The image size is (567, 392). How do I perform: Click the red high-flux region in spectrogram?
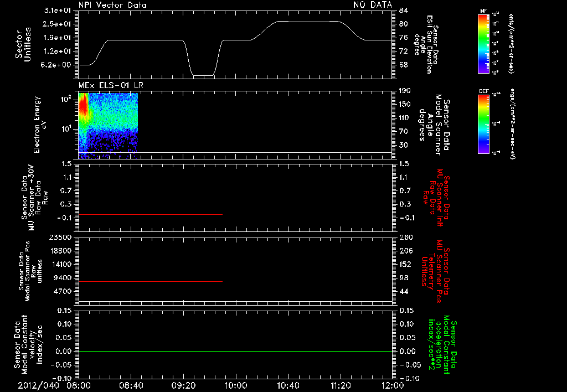[x=84, y=106]
